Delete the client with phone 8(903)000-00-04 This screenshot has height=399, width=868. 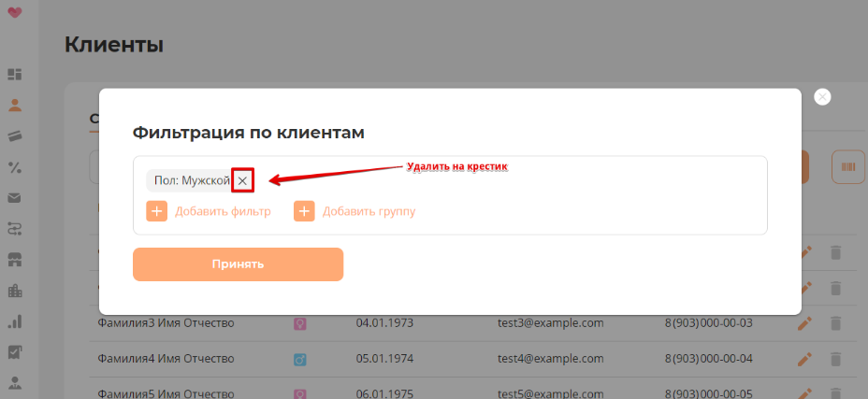click(x=836, y=358)
